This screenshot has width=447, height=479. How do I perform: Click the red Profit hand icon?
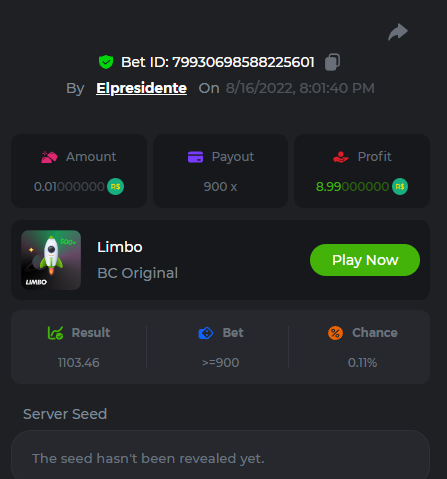341,157
